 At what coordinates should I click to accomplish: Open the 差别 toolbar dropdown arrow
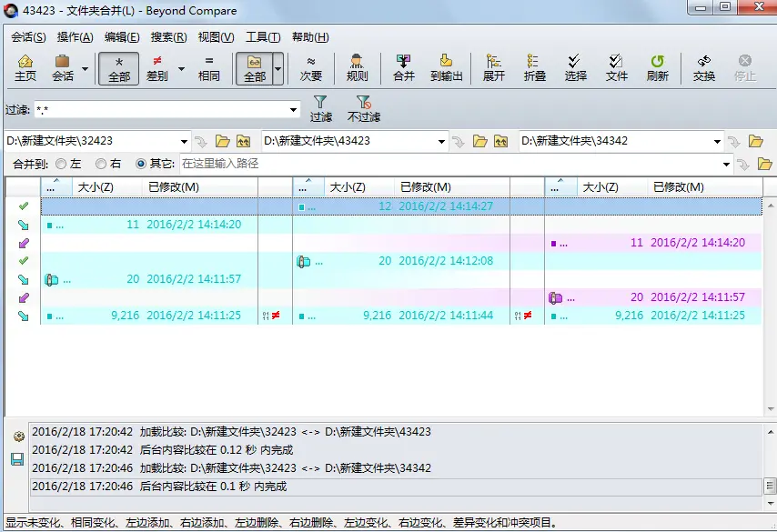(x=181, y=68)
